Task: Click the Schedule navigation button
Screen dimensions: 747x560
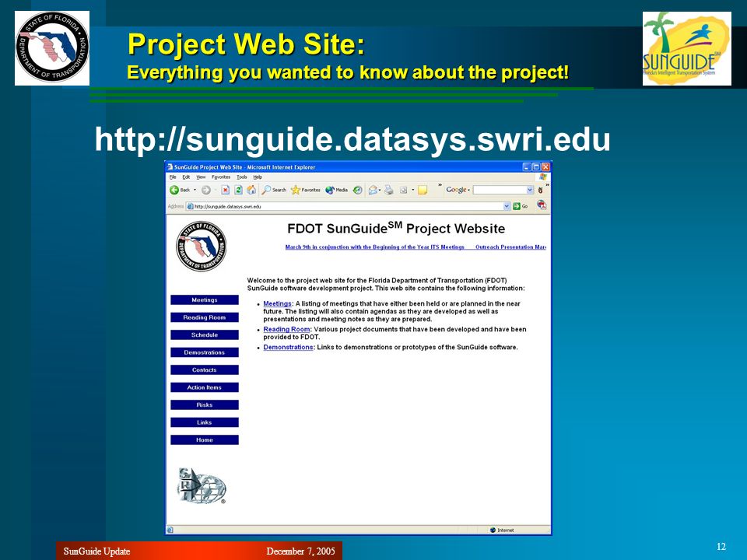Action: (x=205, y=335)
